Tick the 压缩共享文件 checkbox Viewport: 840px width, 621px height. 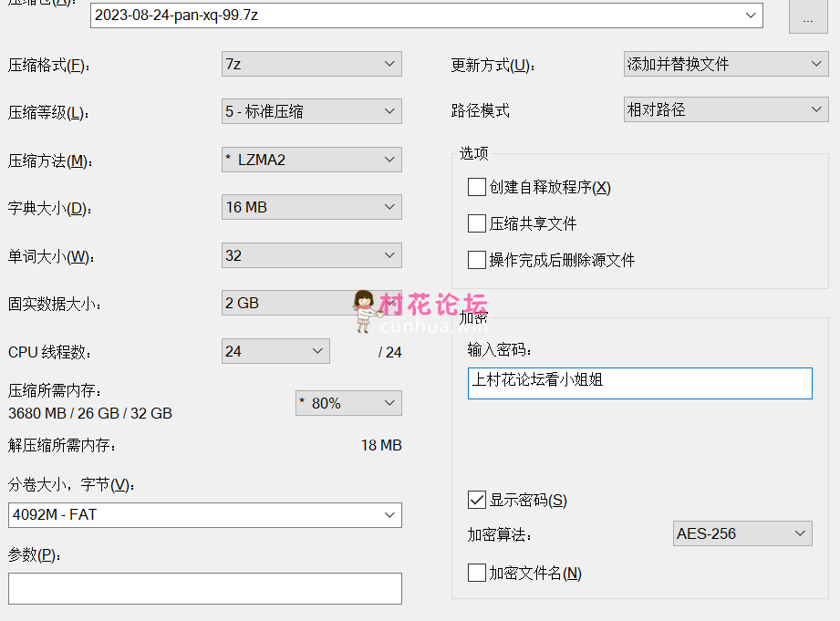[477, 223]
